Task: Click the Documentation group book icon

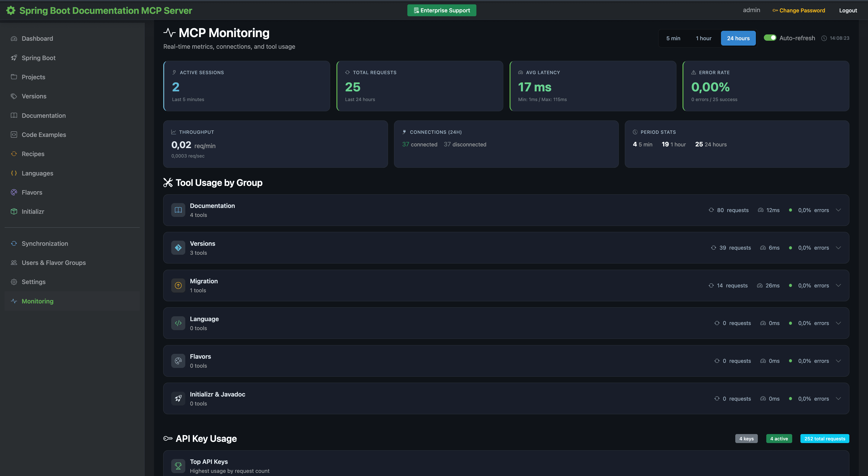Action: click(178, 210)
